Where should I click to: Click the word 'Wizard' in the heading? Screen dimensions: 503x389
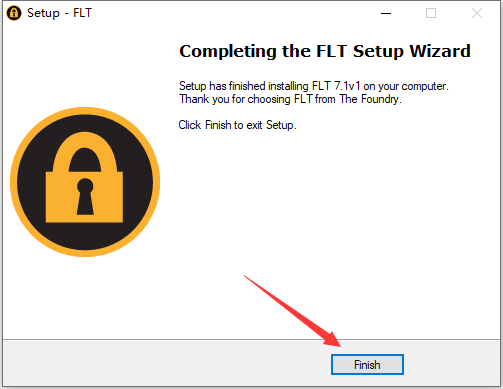pos(440,51)
